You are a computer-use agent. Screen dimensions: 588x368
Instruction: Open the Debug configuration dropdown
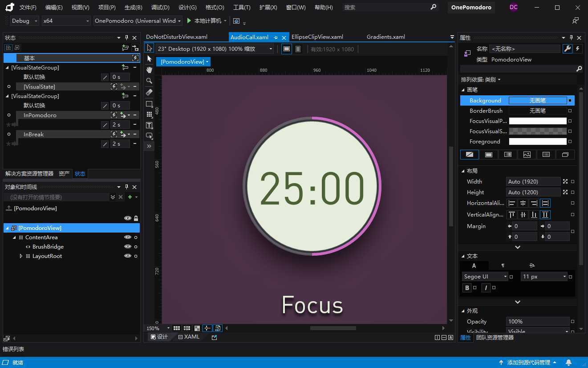(24, 21)
